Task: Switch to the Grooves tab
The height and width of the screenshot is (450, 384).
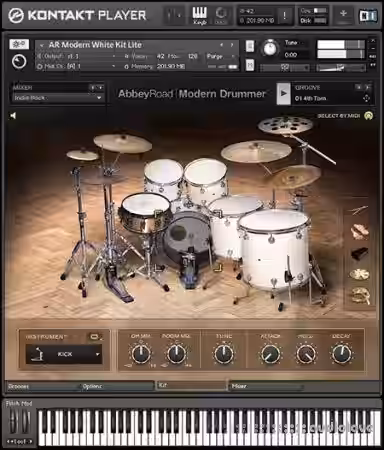Action: (43, 386)
